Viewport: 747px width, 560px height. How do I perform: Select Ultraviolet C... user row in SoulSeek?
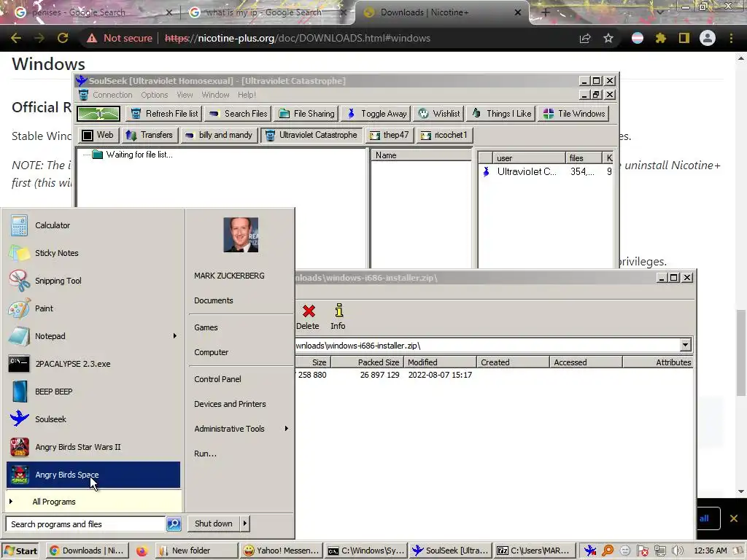[x=546, y=171]
